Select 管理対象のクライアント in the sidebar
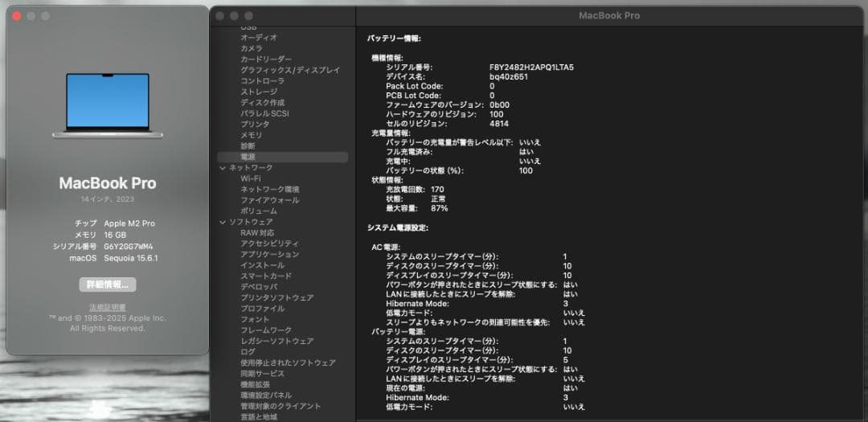The width and height of the screenshot is (868, 422). click(x=280, y=406)
